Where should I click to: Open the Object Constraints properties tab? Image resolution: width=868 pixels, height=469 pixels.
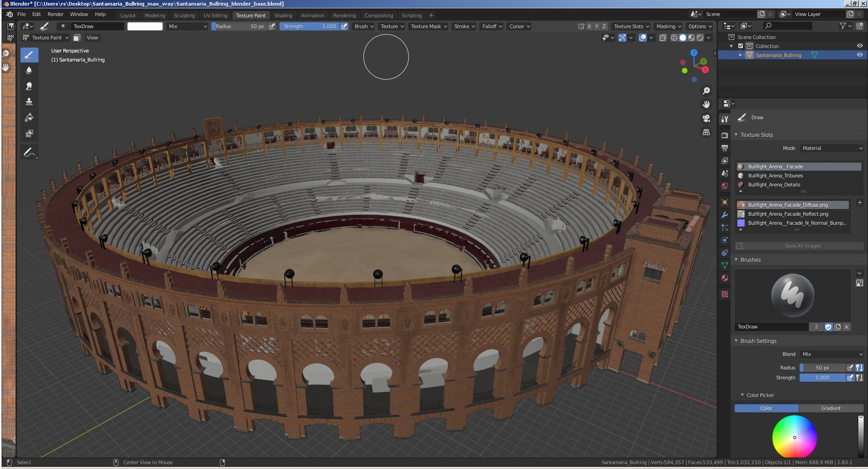coord(725,253)
